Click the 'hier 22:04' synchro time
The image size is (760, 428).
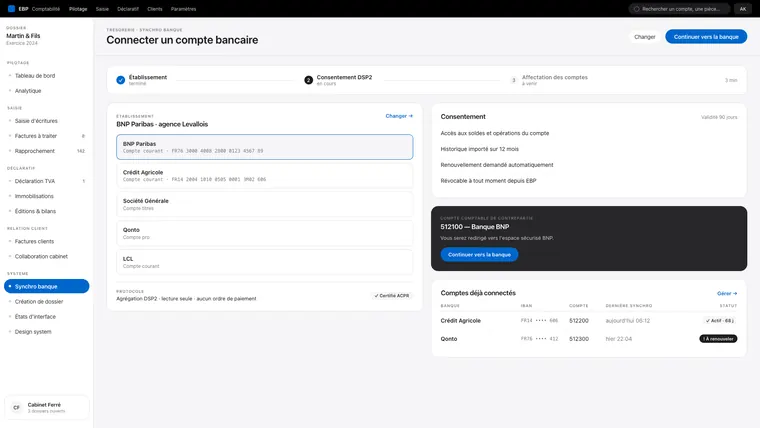coord(618,339)
